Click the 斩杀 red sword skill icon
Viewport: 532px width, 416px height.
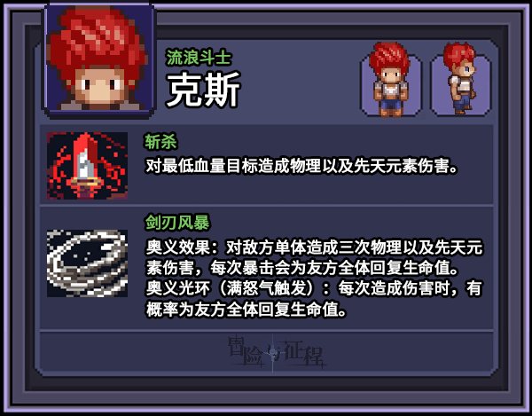87,166
